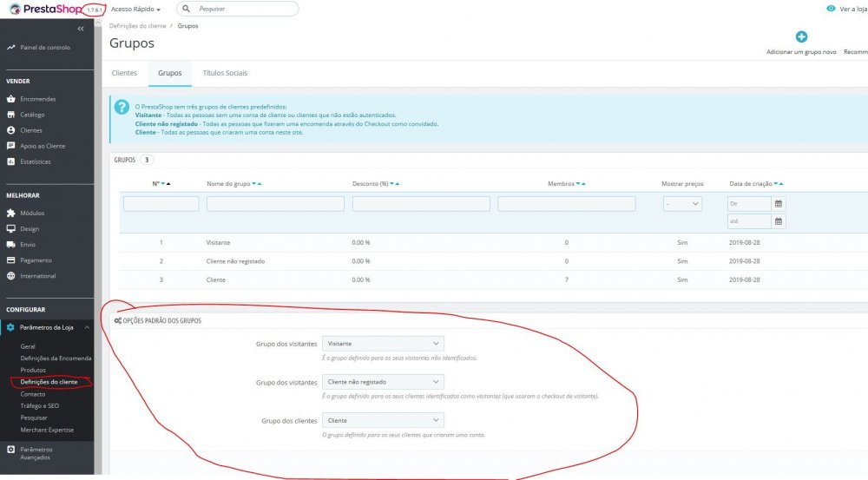Screen dimensions: 868x480
Task: Click the Apoio ao Cliente chat icon
Action: (10, 146)
